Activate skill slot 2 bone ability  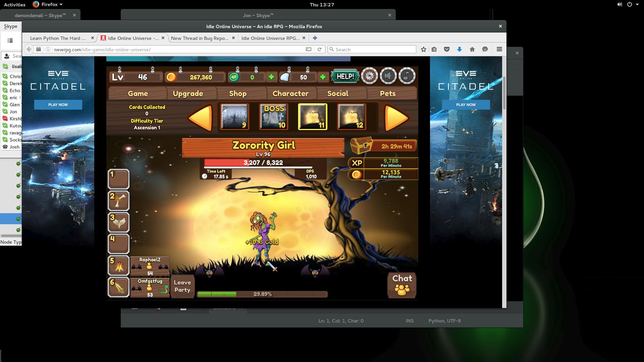coord(118,200)
